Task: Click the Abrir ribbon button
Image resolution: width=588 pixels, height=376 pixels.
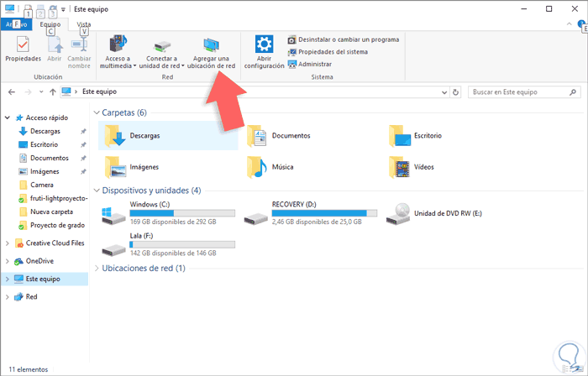Action: pyautogui.click(x=55, y=49)
